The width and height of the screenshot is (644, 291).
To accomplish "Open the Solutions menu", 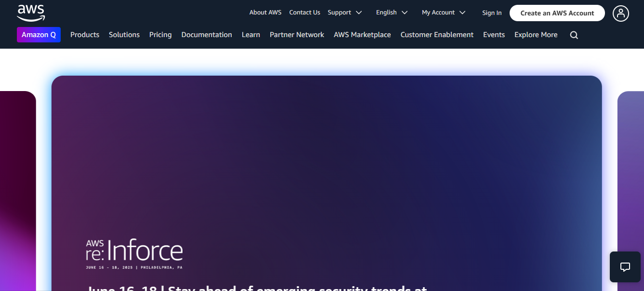I will (124, 35).
